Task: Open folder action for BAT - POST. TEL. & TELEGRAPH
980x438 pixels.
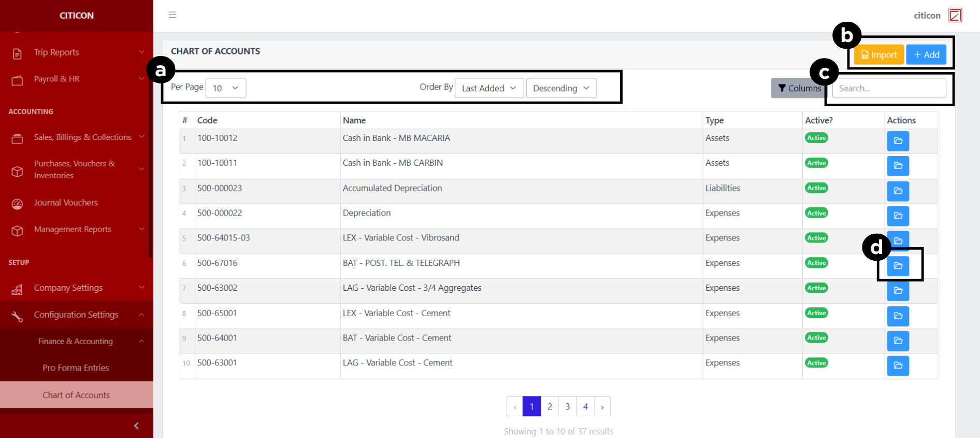Action: (898, 266)
